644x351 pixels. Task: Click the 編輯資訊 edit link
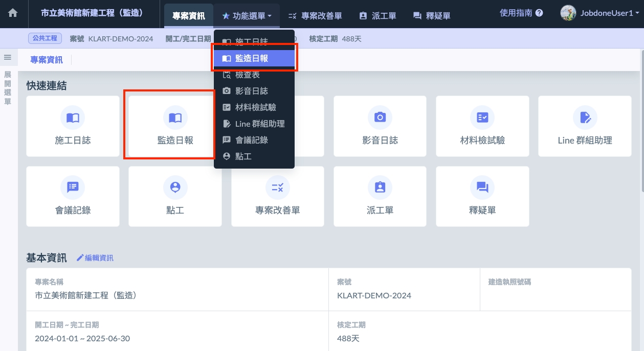(x=95, y=258)
